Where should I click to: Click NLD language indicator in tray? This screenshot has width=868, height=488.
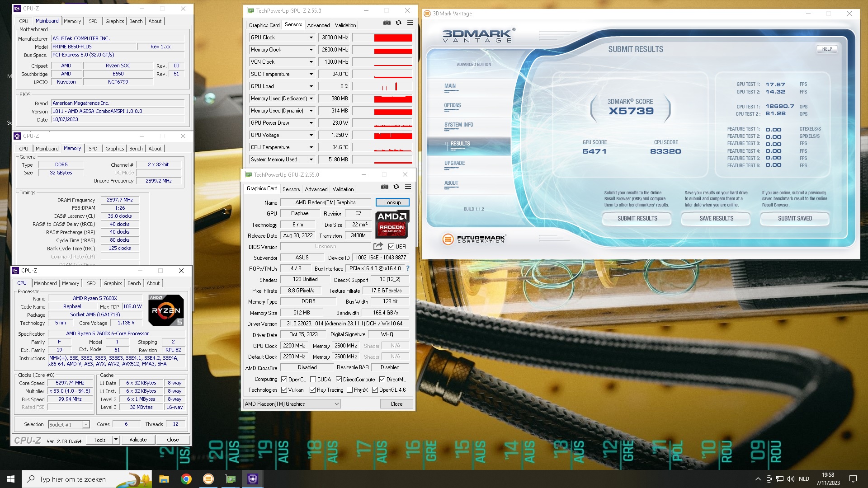804,479
